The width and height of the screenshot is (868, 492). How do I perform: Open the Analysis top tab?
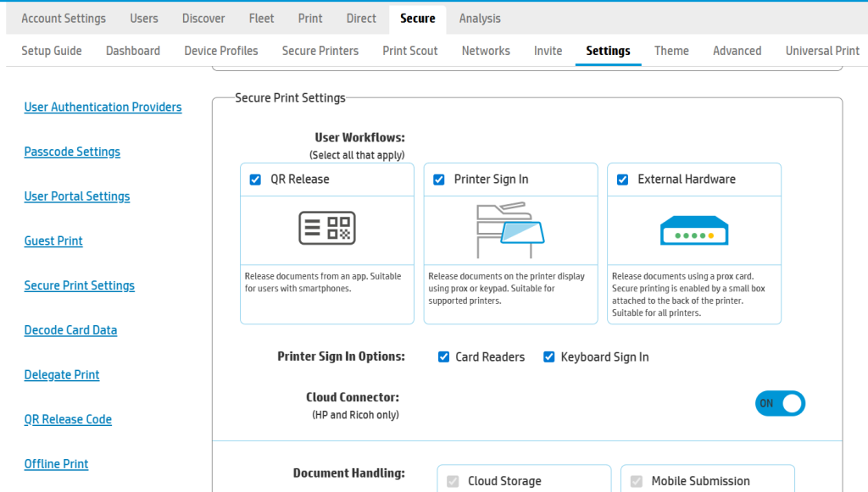(x=480, y=19)
